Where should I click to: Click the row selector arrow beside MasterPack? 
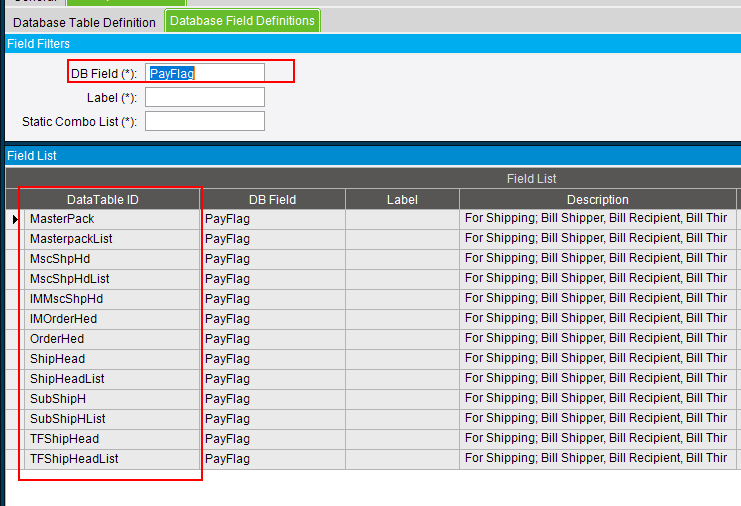(x=15, y=219)
